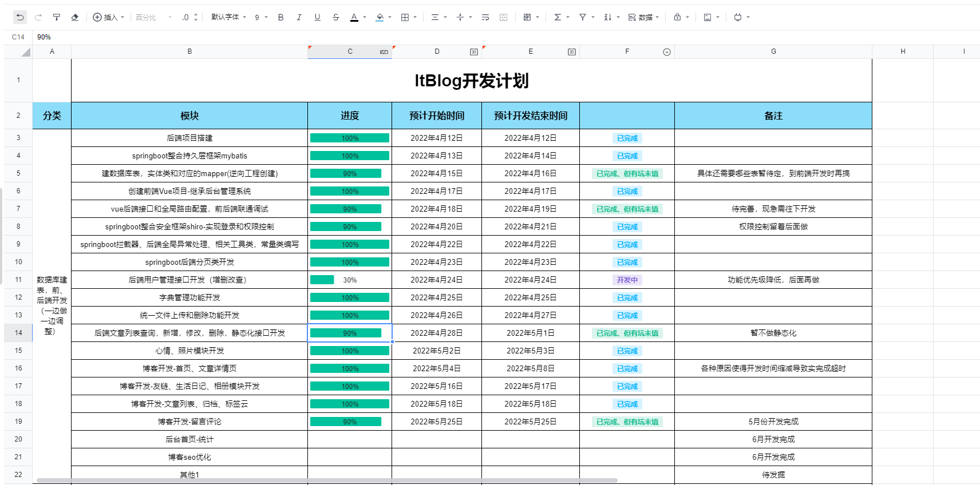Select cell 字典管理功能开发
Image resolution: width=980 pixels, height=485 pixels.
tap(189, 297)
